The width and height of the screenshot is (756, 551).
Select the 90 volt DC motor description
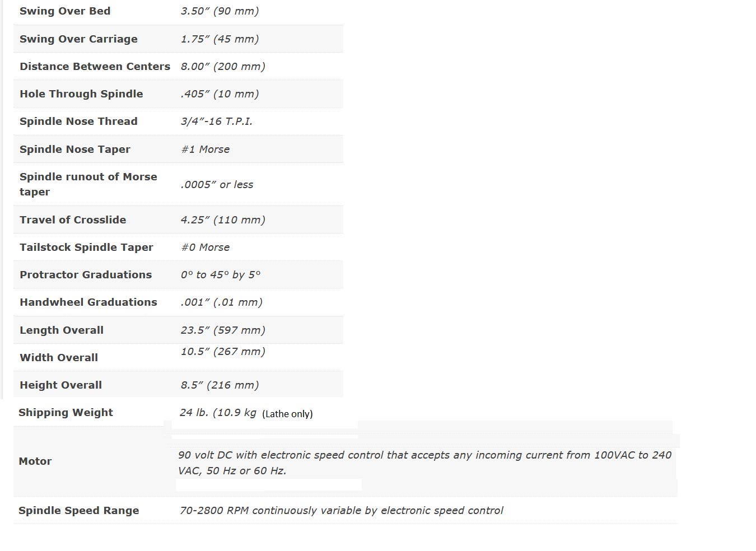(x=424, y=463)
